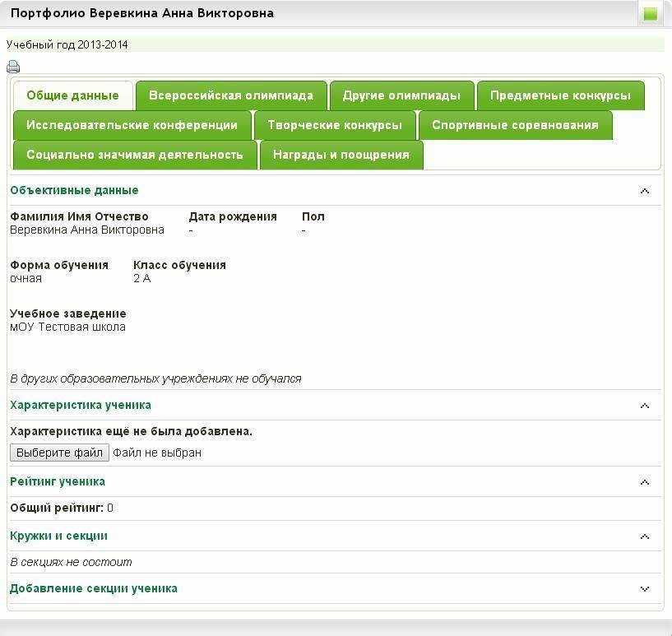Click the printer icon below the school year
This screenshot has width=672, height=636.
pos(13,67)
